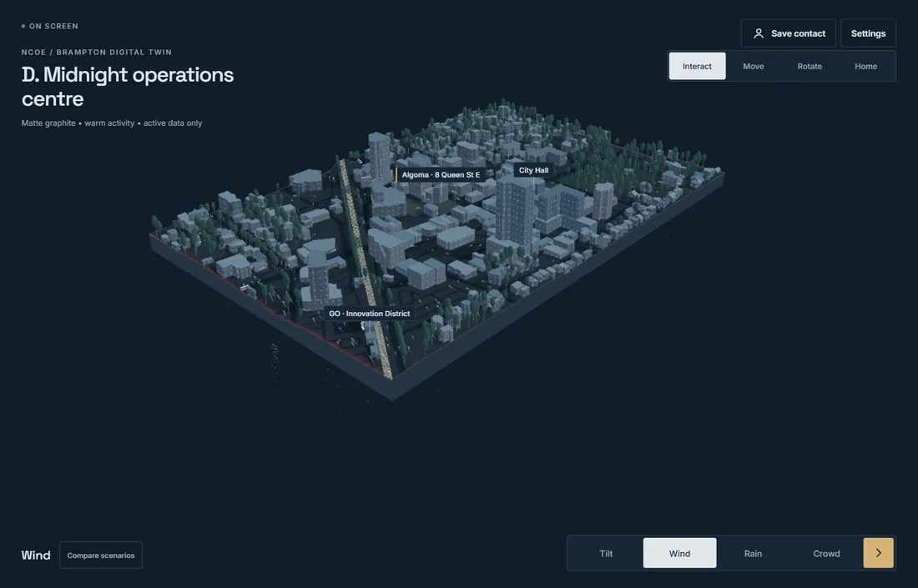Reset the view with Home

pos(865,66)
